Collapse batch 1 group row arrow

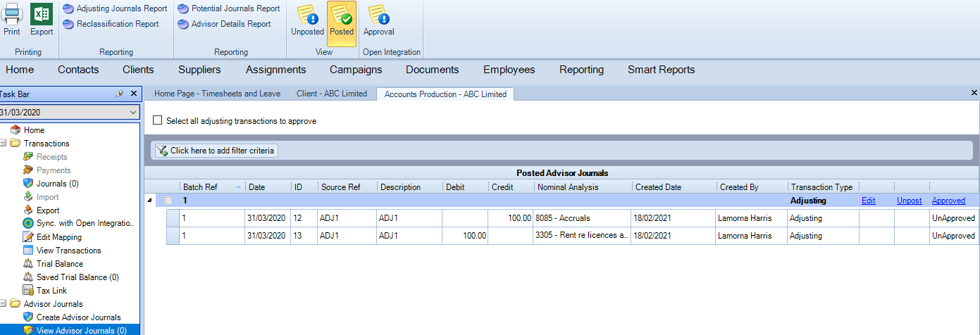pos(149,201)
